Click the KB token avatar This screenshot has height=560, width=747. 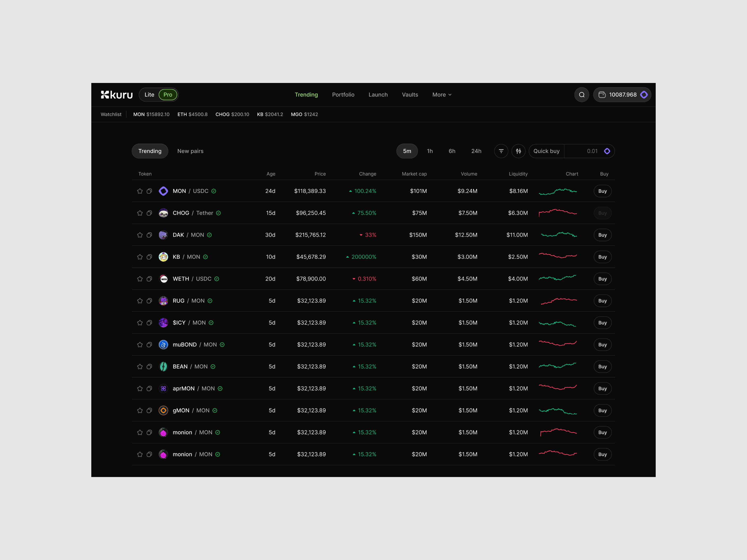163,257
